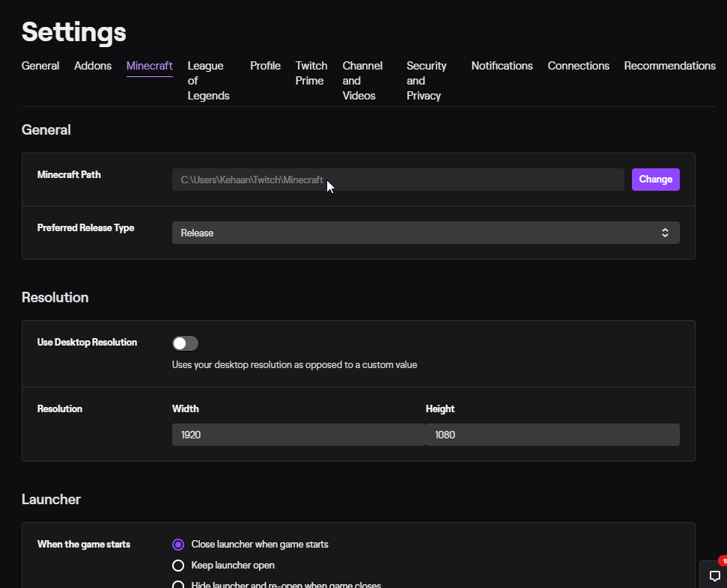Click the Width resolution field
The height and width of the screenshot is (588, 727).
[x=299, y=435]
